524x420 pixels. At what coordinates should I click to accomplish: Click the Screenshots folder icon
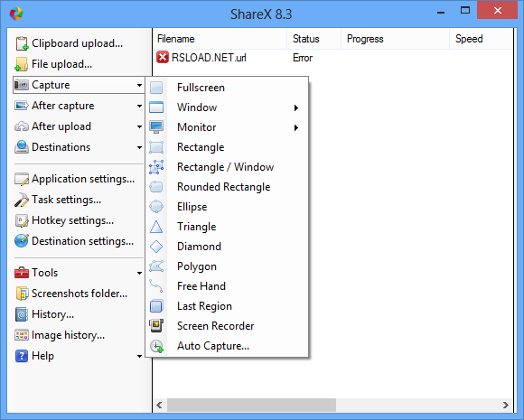pyautogui.click(x=22, y=294)
